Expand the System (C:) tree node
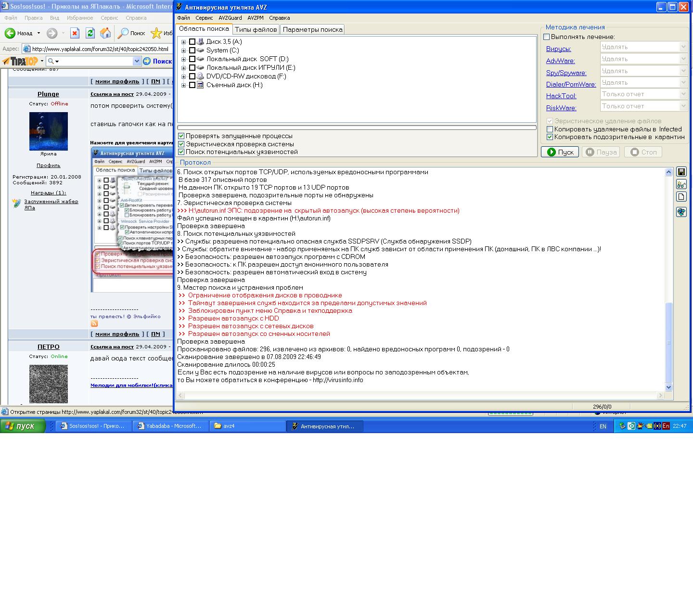The height and width of the screenshot is (616, 693). pos(183,51)
